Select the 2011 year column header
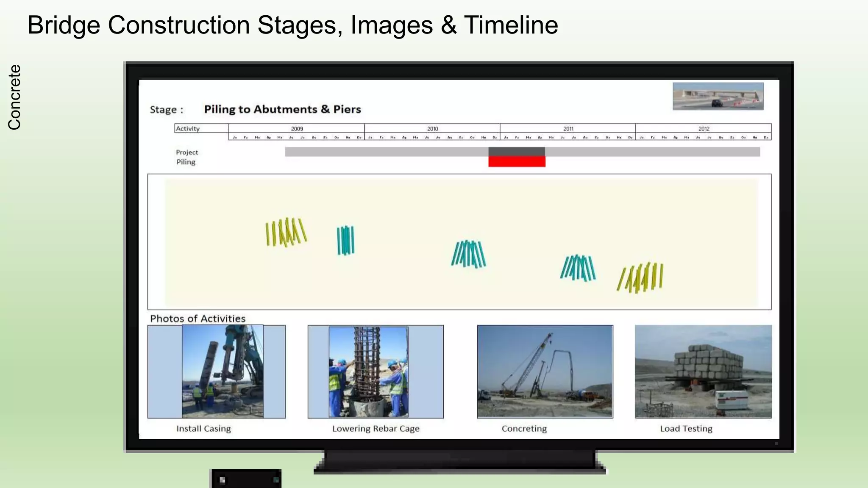Viewport: 868px width, 488px height. point(568,128)
